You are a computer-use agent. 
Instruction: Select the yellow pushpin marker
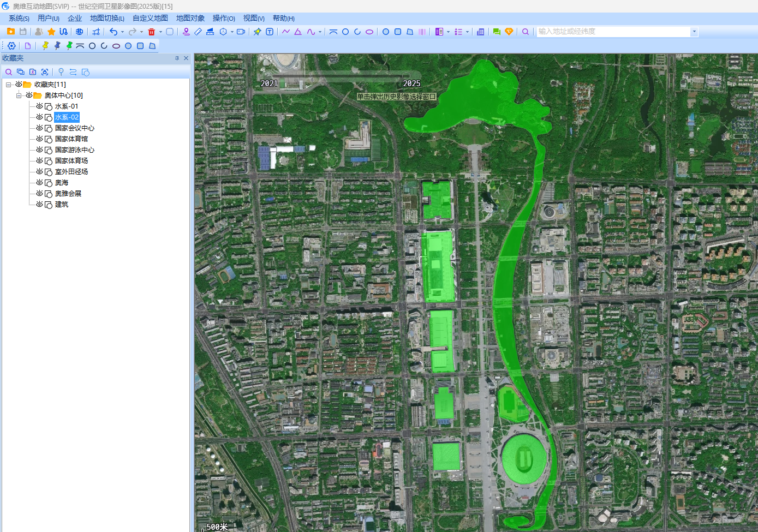[x=45, y=46]
